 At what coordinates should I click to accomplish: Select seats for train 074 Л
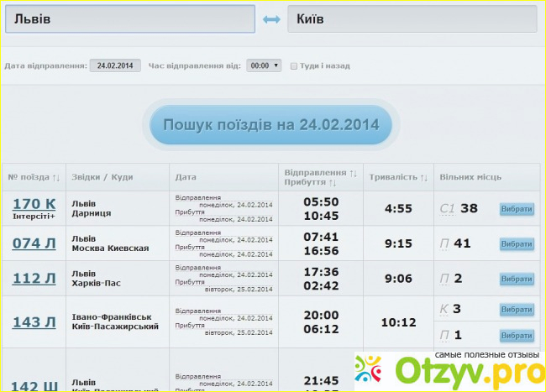point(516,244)
